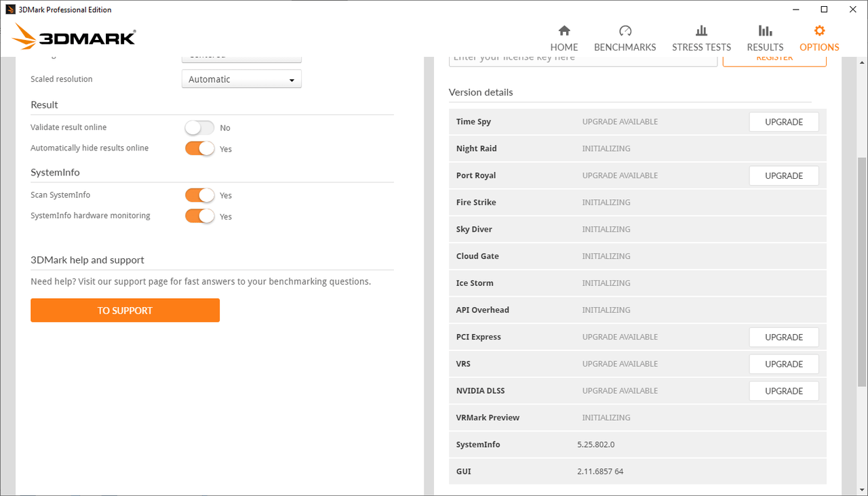This screenshot has width=868, height=496.
Task: Turn off Automatically hide results online
Action: (199, 148)
